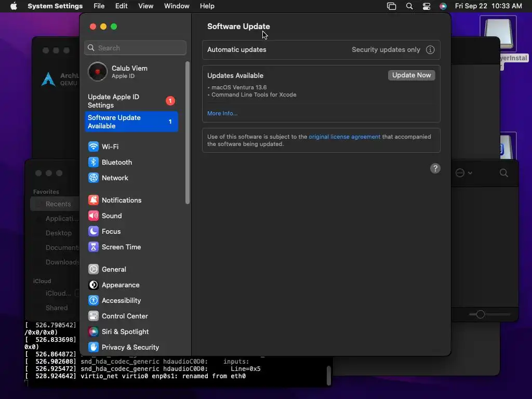Click the Automatic updates info icon
The width and height of the screenshot is (532, 399).
[x=430, y=50]
